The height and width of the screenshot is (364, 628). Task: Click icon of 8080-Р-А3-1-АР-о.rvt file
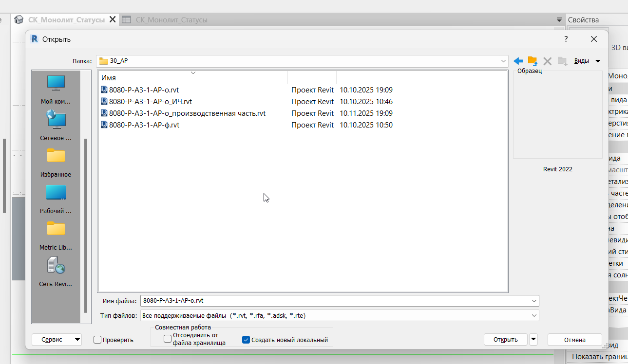click(104, 90)
